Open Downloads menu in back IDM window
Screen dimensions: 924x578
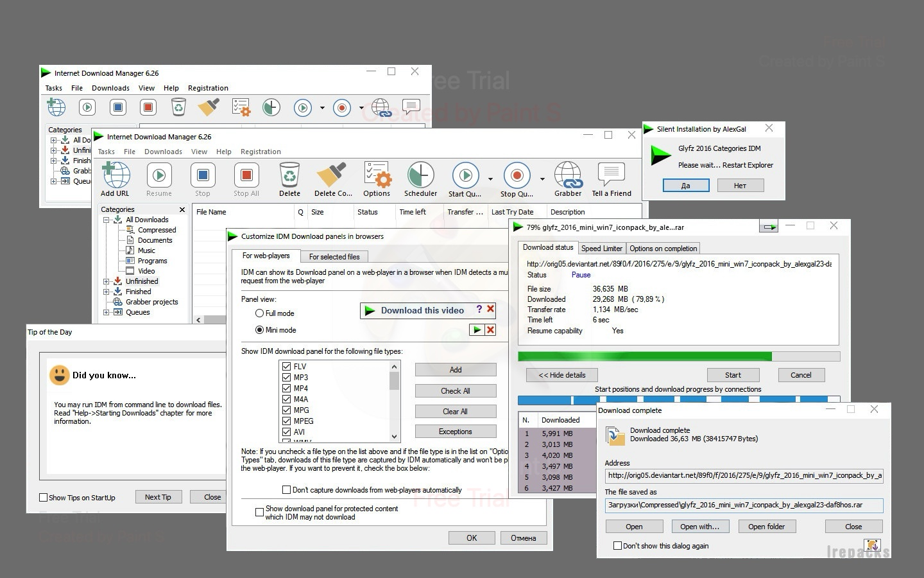(110, 88)
